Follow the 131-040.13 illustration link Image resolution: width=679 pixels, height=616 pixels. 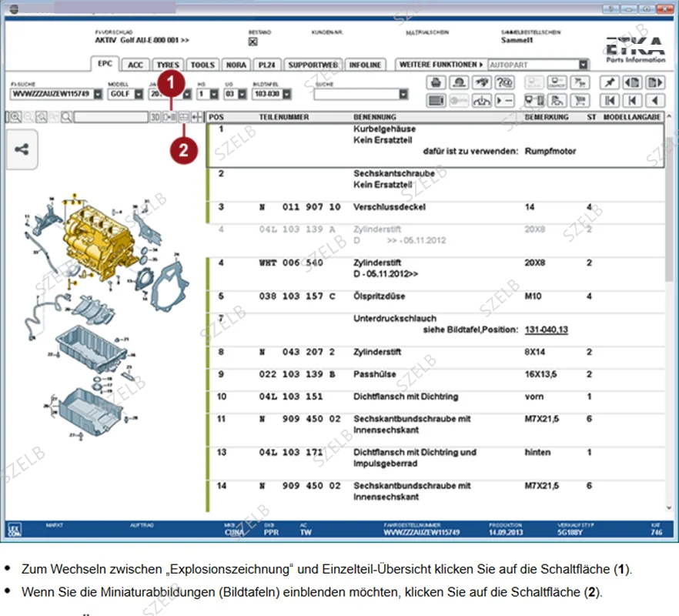tap(546, 330)
